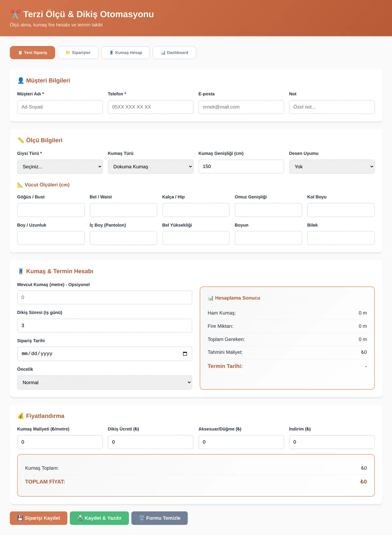Click the ruler icon beside Ölçü Bilgileri
The width and height of the screenshot is (392, 535).
(x=21, y=140)
